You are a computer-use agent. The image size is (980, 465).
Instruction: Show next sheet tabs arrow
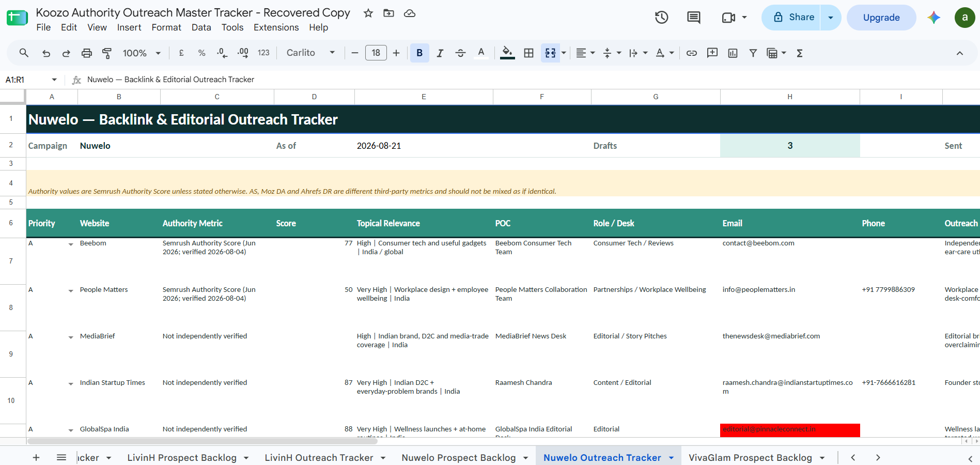pyautogui.click(x=878, y=458)
